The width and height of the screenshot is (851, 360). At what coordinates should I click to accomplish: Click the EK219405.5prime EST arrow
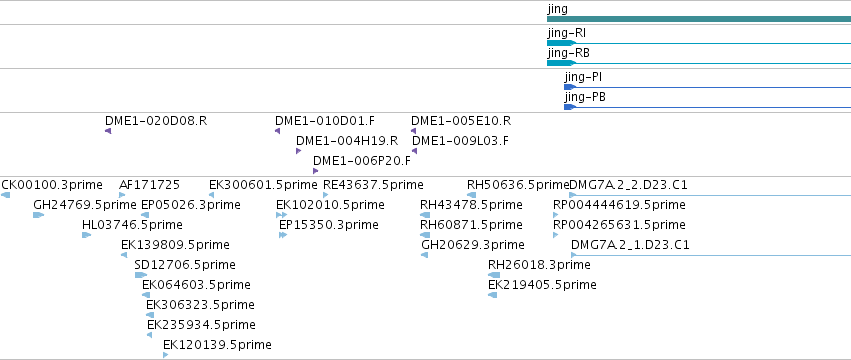coord(492,295)
